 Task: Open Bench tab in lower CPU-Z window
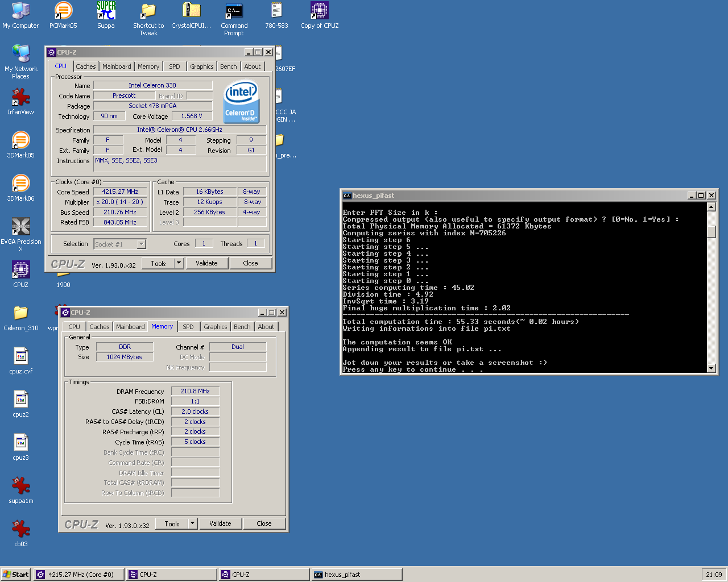[242, 327]
